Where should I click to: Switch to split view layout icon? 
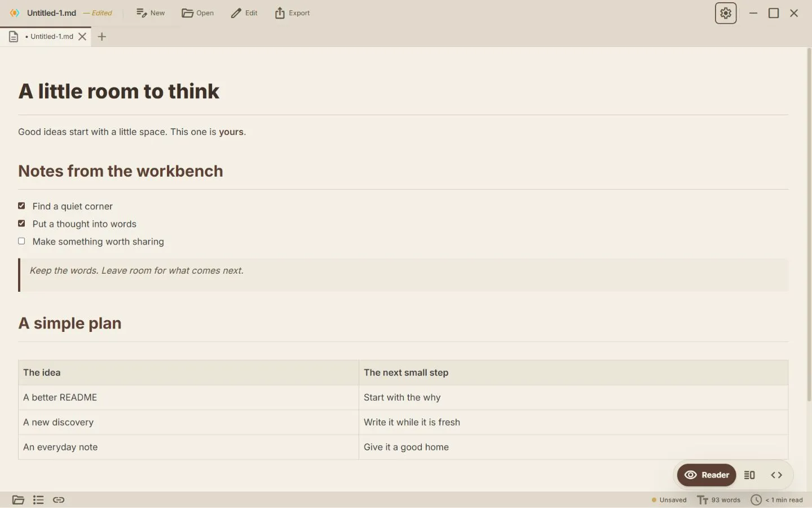(x=749, y=475)
